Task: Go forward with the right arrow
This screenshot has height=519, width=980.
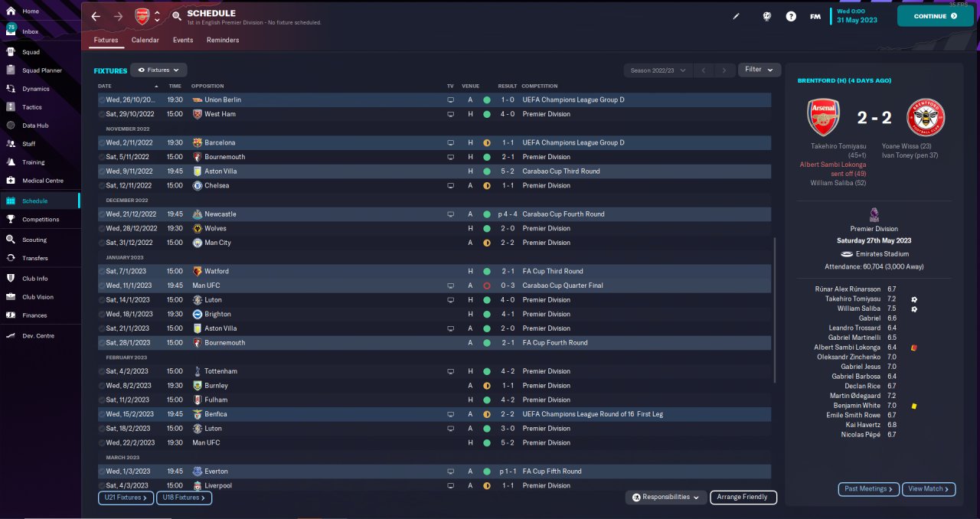Action: click(118, 16)
